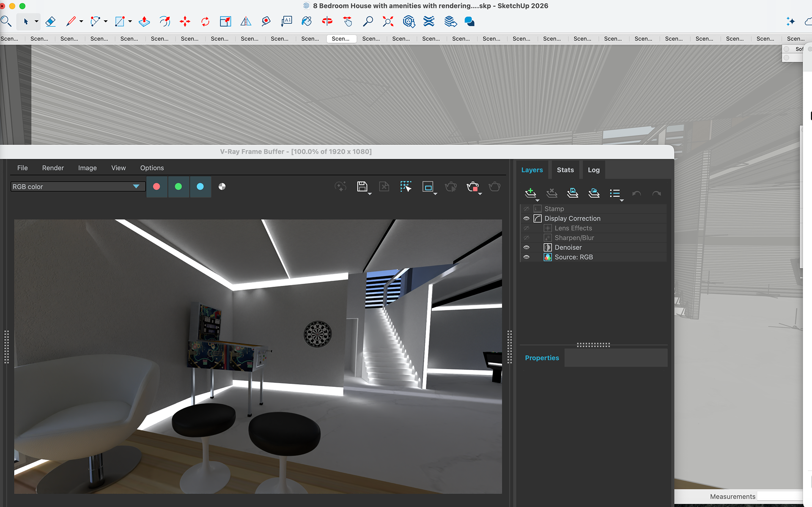Screen dimensions: 812x507
Task: Hide the Denoiser layer via eye icon
Action: pos(527,247)
